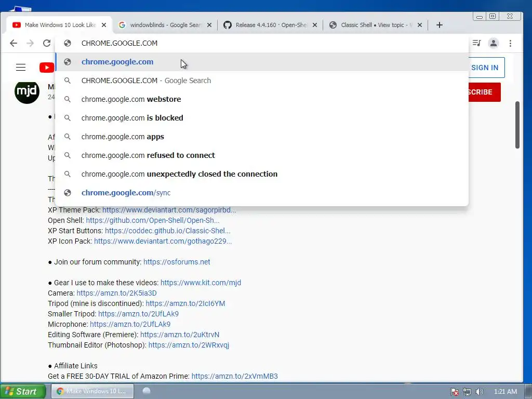Viewport: 532px width, 399px height.
Task: Open the Windows Start button
Action: click(x=22, y=391)
